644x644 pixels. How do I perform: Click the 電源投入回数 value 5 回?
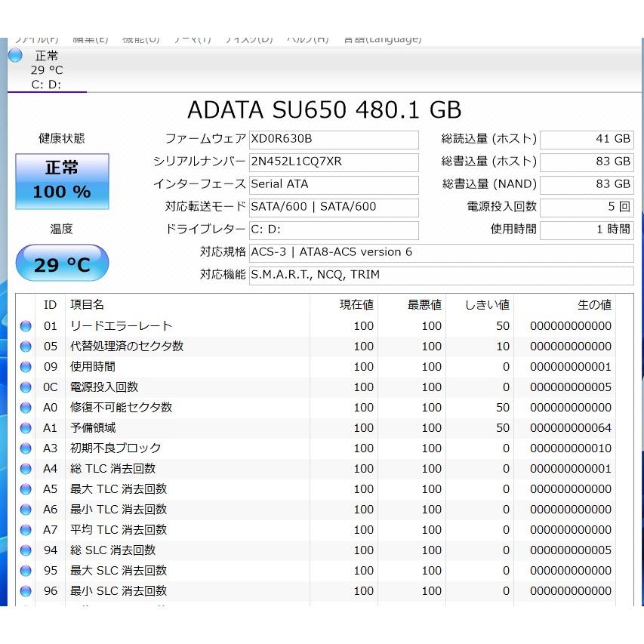point(587,207)
